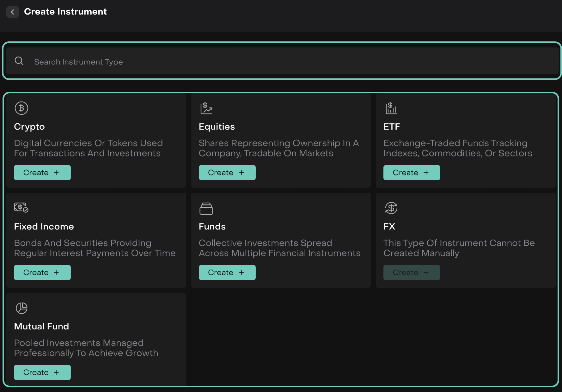Select the Crypto card title
Image resolution: width=562 pixels, height=392 pixels.
tap(29, 127)
